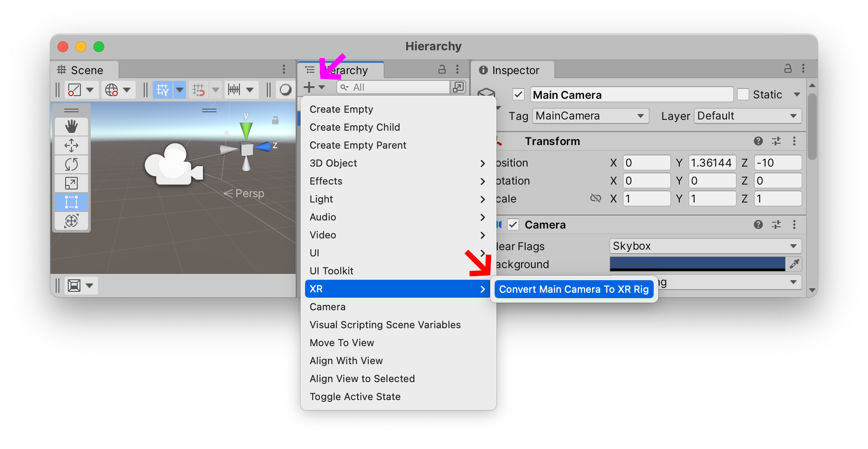Open the Transform component settings menu
Image resolution: width=868 pixels, height=449 pixels.
[x=794, y=141]
